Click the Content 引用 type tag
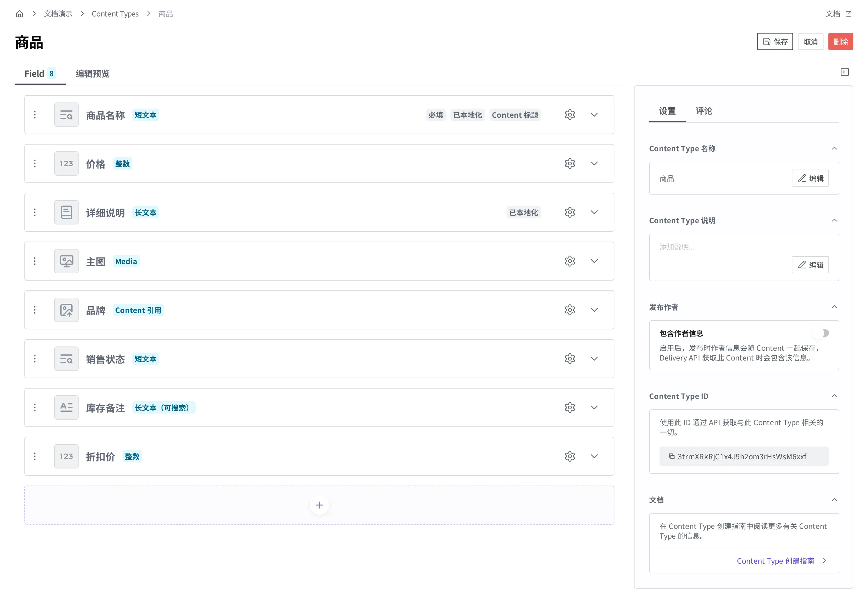 click(x=138, y=310)
